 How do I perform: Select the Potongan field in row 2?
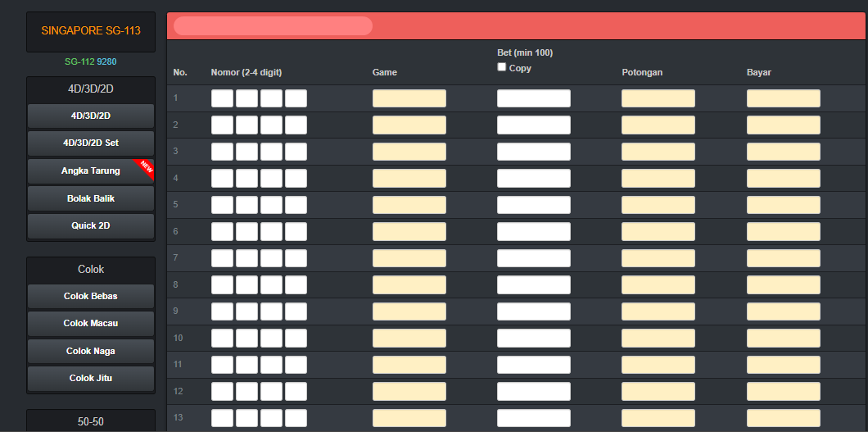point(658,125)
